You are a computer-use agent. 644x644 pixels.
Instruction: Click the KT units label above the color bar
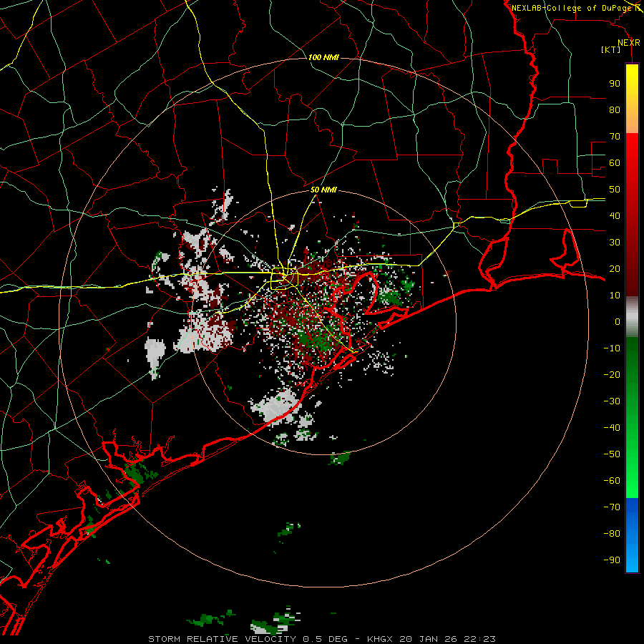point(611,49)
